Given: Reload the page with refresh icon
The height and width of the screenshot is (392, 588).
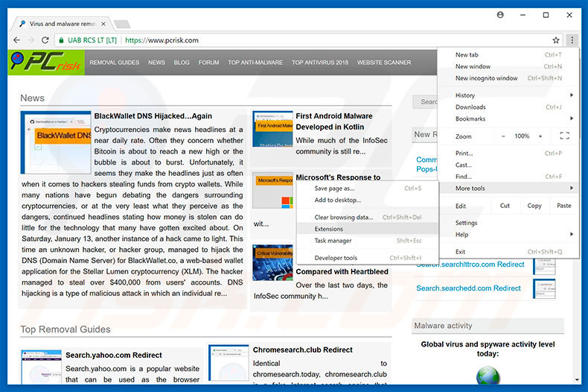Looking at the screenshot, I should click(45, 39).
